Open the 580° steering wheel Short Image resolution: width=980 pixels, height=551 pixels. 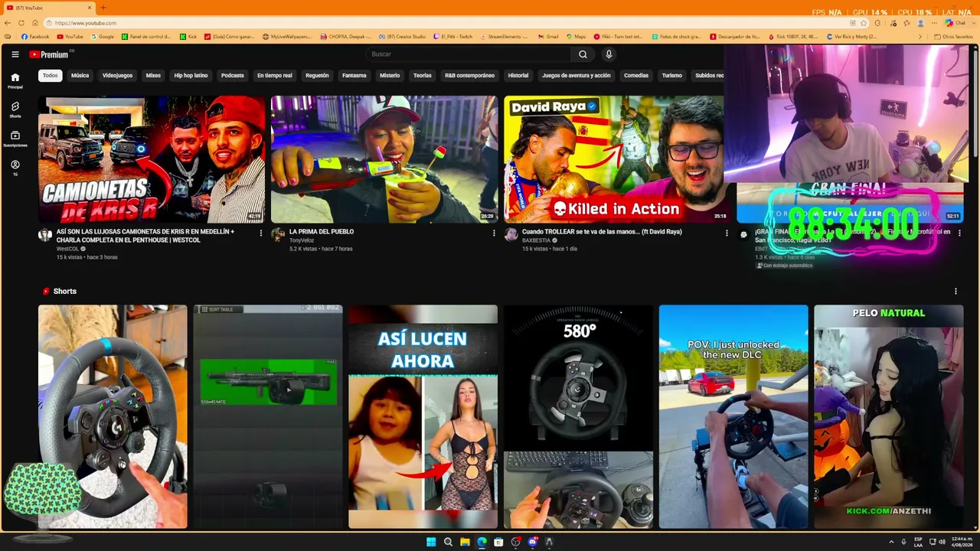click(578, 417)
